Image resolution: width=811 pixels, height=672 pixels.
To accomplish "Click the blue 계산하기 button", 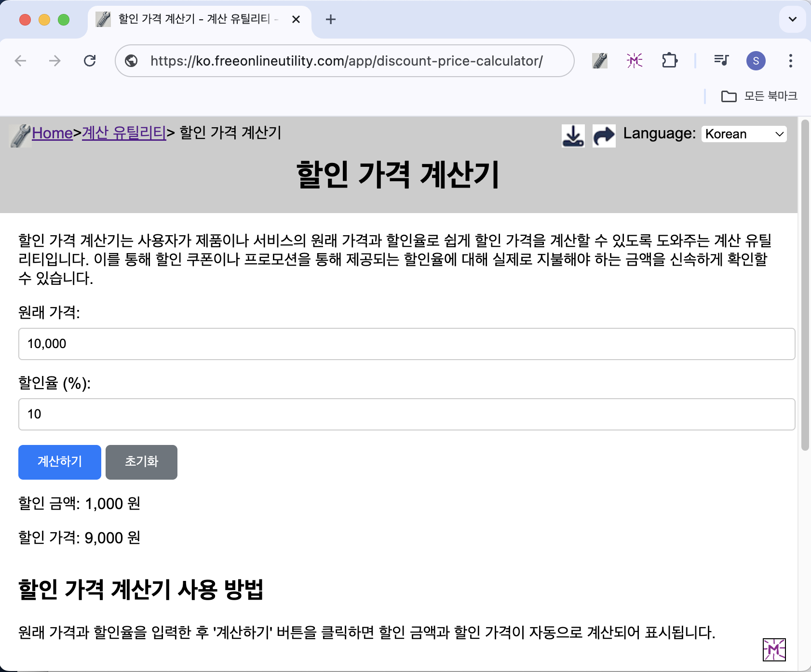I will click(x=60, y=462).
